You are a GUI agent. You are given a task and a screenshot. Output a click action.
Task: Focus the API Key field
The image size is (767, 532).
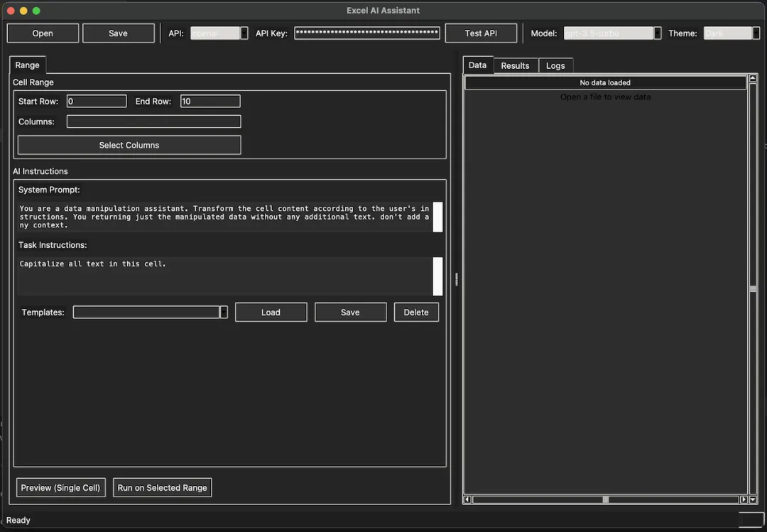(x=367, y=33)
